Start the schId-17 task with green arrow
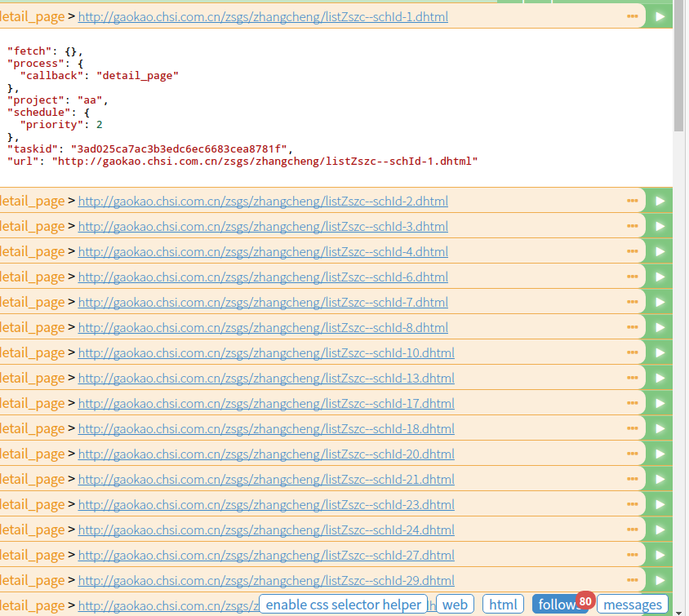The width and height of the screenshot is (689, 616). pyautogui.click(x=660, y=403)
